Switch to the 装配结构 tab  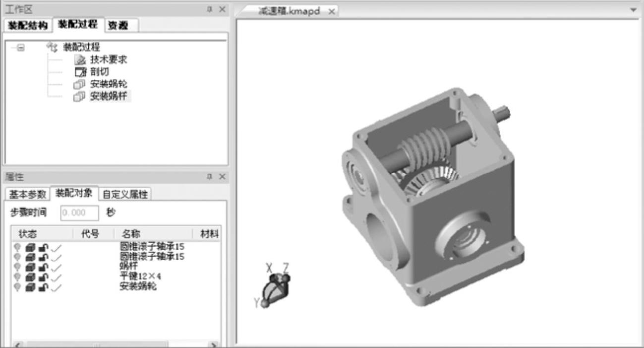28,26
